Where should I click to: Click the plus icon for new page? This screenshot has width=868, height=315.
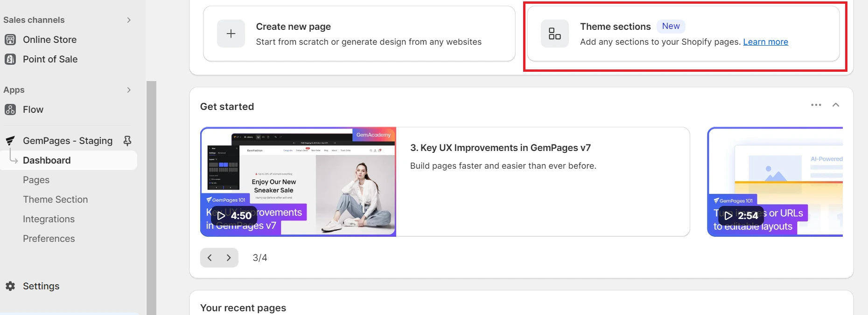coord(231,34)
